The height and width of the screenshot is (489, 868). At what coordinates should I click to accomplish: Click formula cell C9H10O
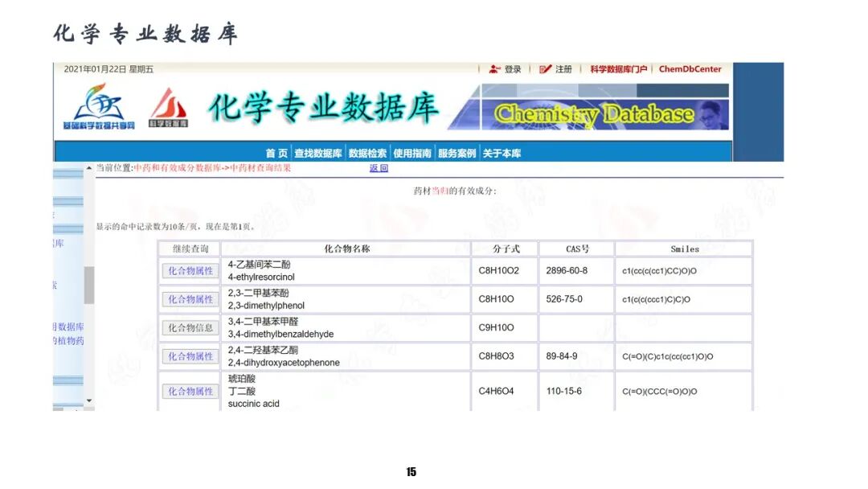pos(496,328)
